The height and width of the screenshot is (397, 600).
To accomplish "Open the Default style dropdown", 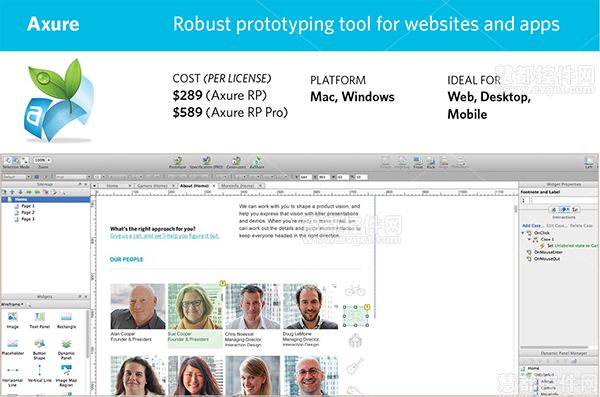I will (16, 176).
